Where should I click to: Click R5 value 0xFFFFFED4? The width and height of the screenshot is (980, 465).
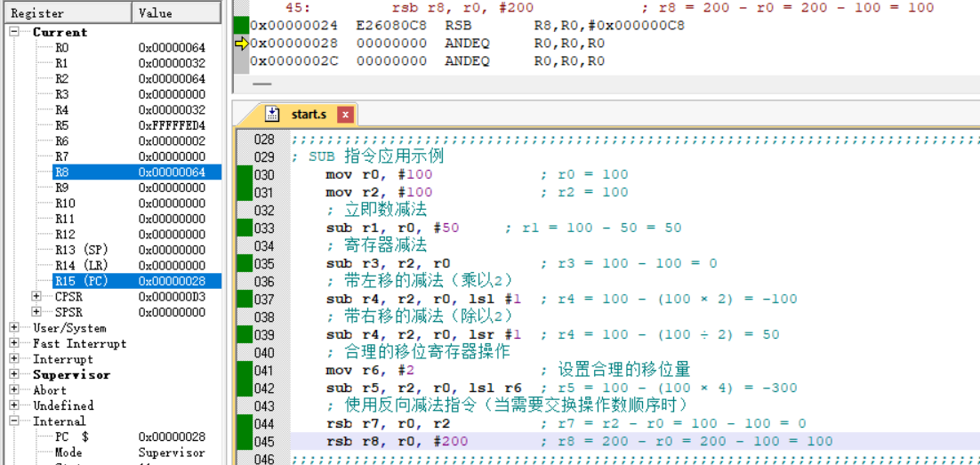[172, 125]
